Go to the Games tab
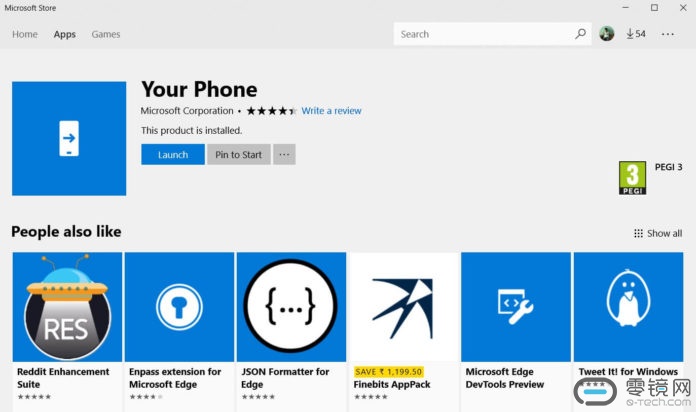696x412 pixels. point(106,34)
